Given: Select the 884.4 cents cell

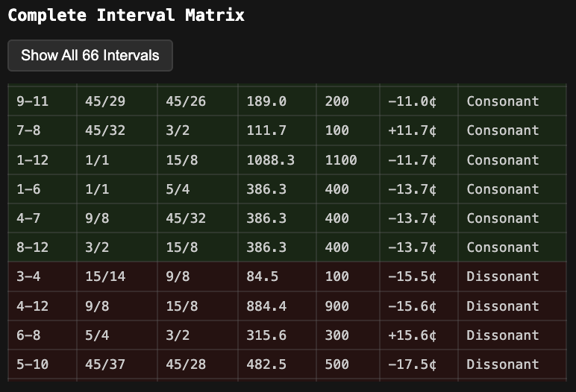Looking at the screenshot, I should click(x=266, y=306).
